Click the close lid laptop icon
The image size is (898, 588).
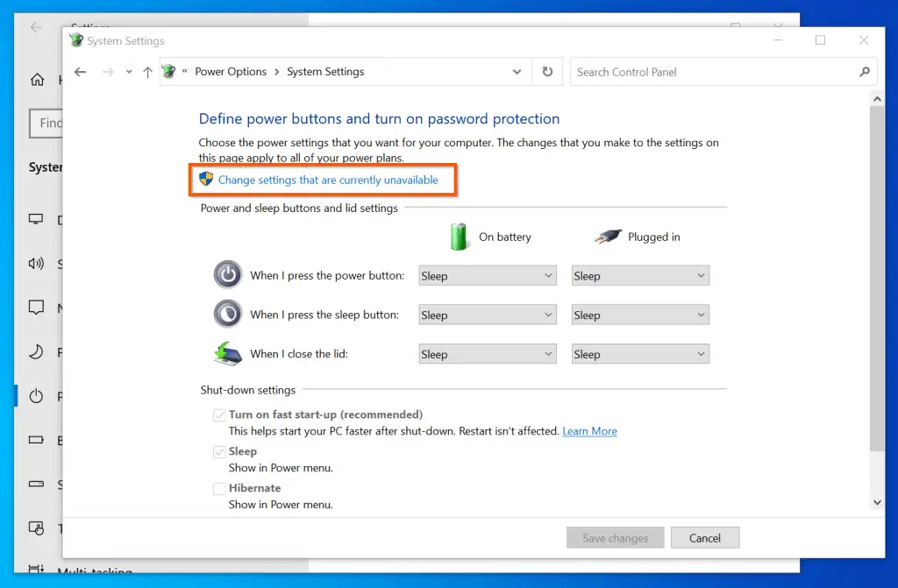tap(228, 353)
